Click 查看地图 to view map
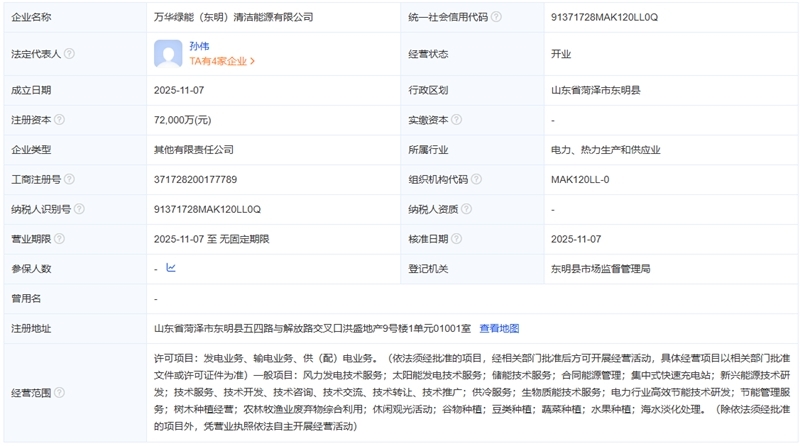 (499, 328)
